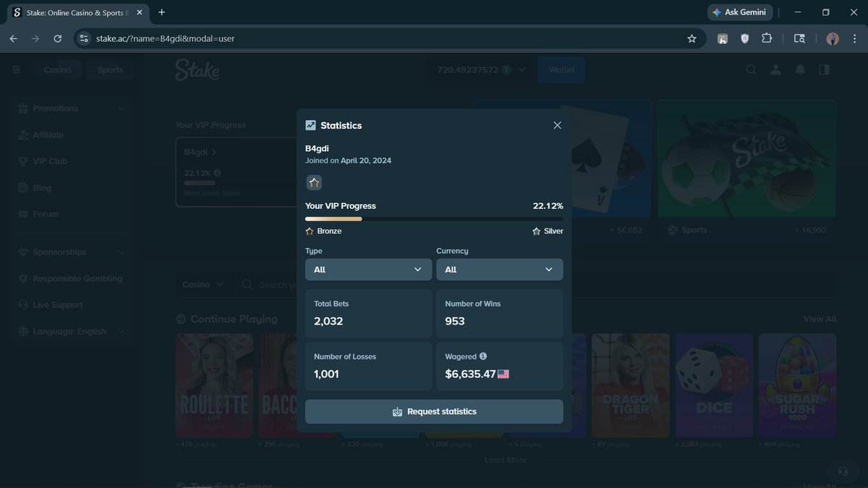Click the Number of Losses value 1,001
Screen dimensions: 868x488
tap(326, 374)
